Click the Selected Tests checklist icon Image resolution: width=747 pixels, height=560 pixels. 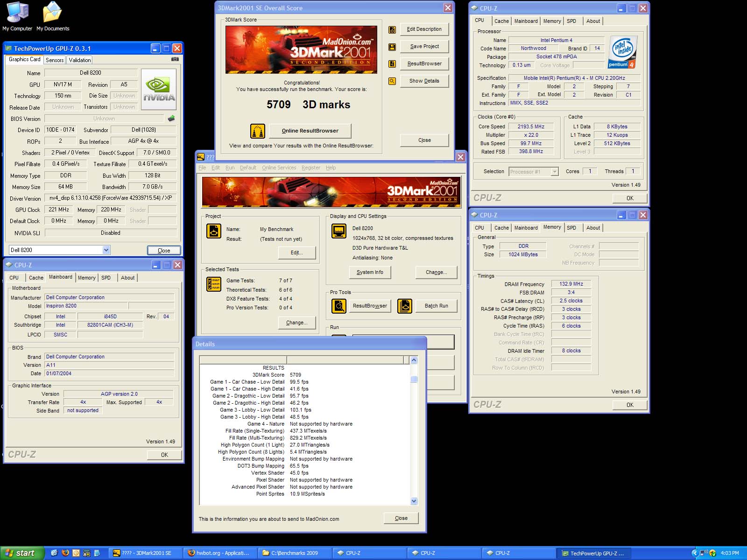point(214,284)
